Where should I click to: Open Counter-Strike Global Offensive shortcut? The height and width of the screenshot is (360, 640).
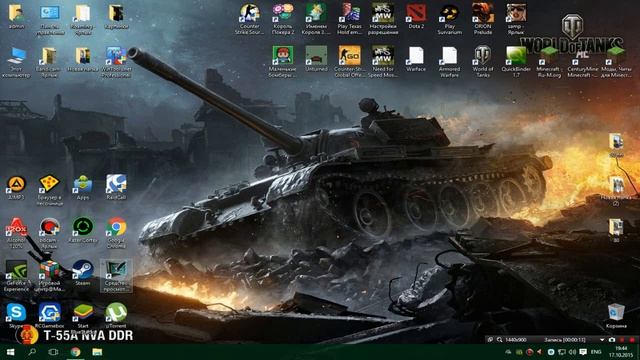tap(349, 62)
